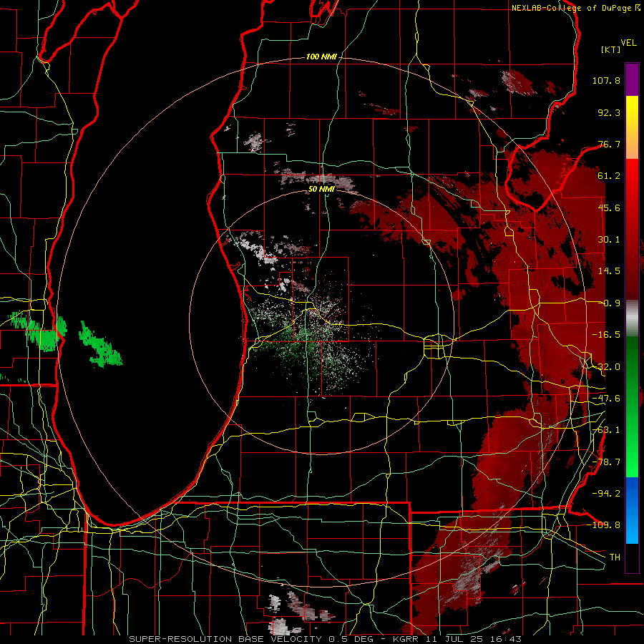The image size is (644, 644).
Task: Click the -16.5 velocity scale value
Action: 606,335
